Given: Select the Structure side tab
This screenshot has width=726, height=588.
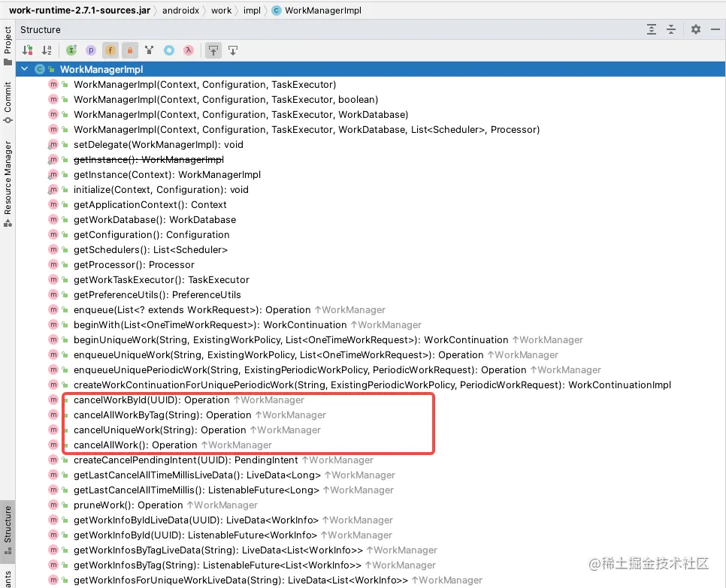Looking at the screenshot, I should coord(8,530).
